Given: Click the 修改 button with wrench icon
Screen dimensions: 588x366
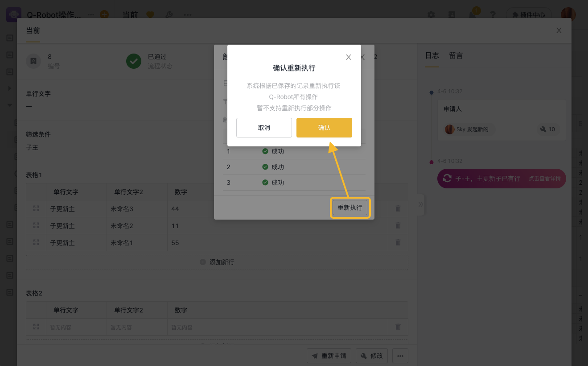Looking at the screenshot, I should [x=372, y=356].
